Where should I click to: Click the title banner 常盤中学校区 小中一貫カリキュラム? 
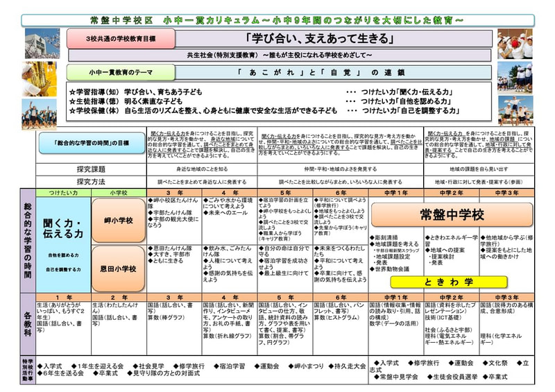click(x=277, y=20)
